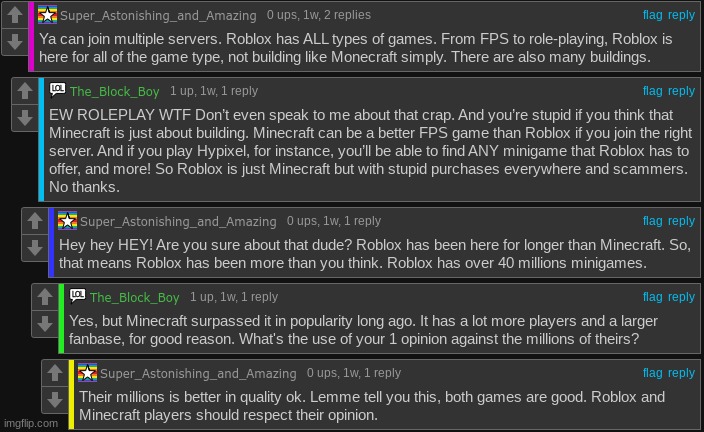The height and width of the screenshot is (432, 704).
Task: Downvote the comment about Minecraft surpassing popularity
Action: click(44, 324)
